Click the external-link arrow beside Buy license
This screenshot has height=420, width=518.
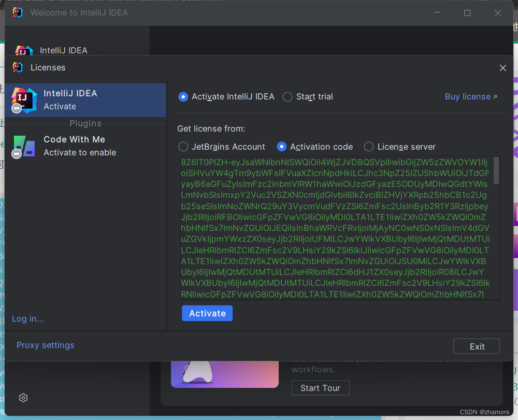[495, 97]
